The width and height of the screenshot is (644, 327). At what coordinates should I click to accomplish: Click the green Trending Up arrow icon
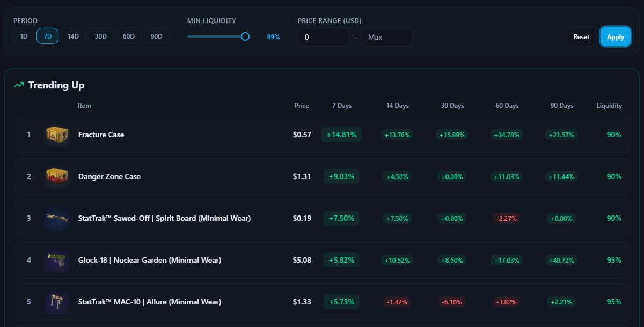tap(18, 84)
